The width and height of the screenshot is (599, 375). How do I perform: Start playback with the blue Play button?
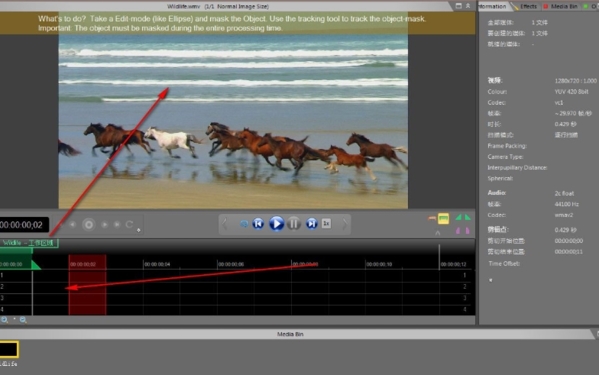pos(276,223)
